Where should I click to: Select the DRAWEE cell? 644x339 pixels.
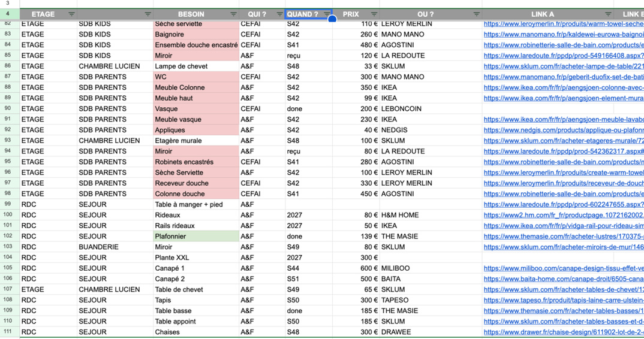coord(431,332)
